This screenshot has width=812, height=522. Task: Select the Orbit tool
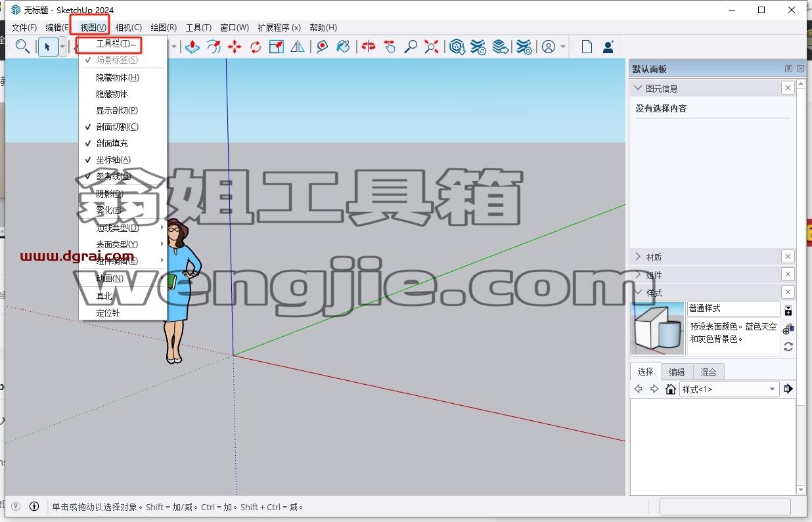369,47
